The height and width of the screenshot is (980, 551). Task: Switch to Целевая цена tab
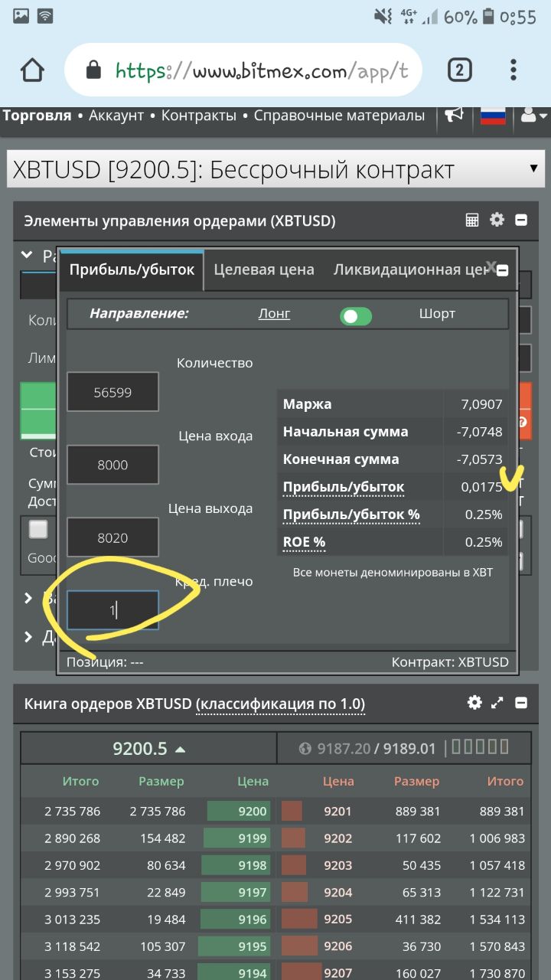point(264,269)
